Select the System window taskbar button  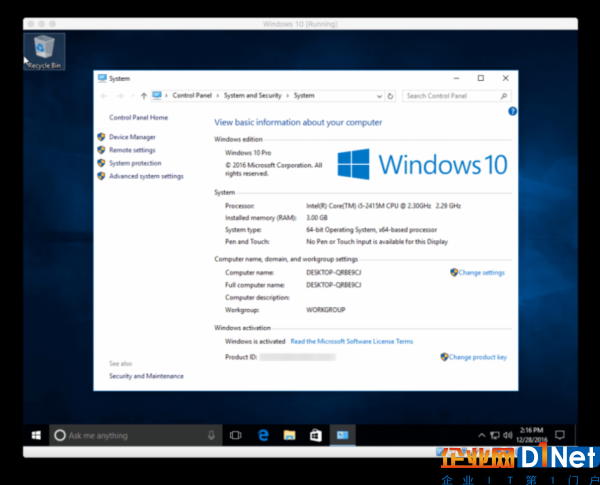coord(342,435)
